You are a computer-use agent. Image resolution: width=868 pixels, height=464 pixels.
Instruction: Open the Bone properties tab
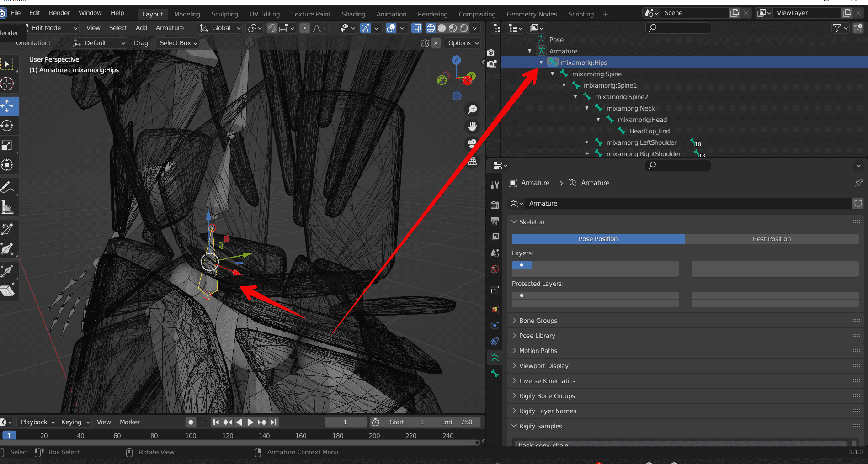point(495,374)
